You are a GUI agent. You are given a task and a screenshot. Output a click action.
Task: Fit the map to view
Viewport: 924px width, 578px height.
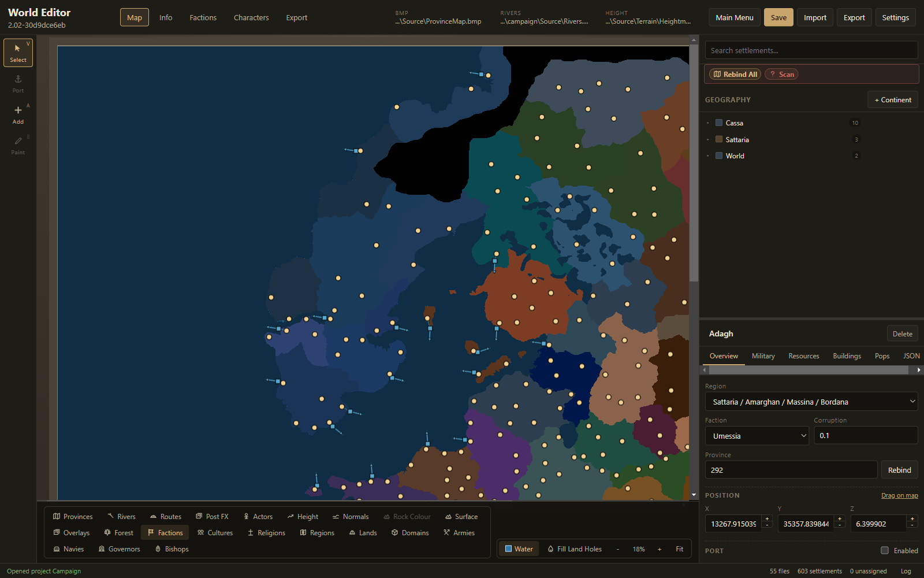[680, 549]
